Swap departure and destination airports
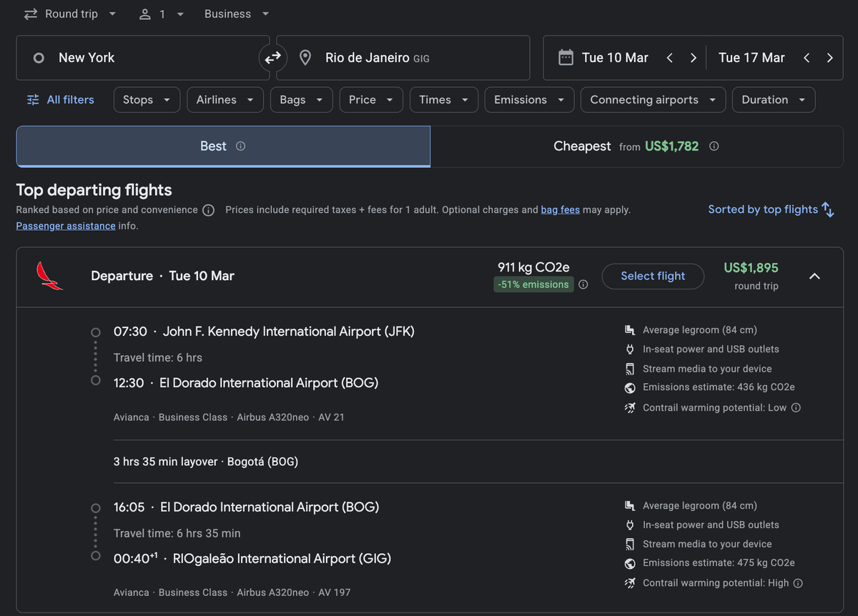This screenshot has height=616, width=858. 272,57
